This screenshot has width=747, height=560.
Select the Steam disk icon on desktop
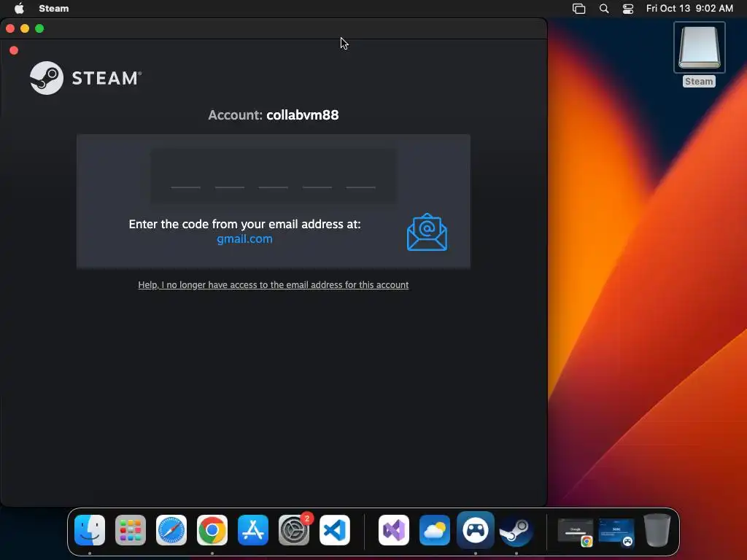tap(700, 47)
